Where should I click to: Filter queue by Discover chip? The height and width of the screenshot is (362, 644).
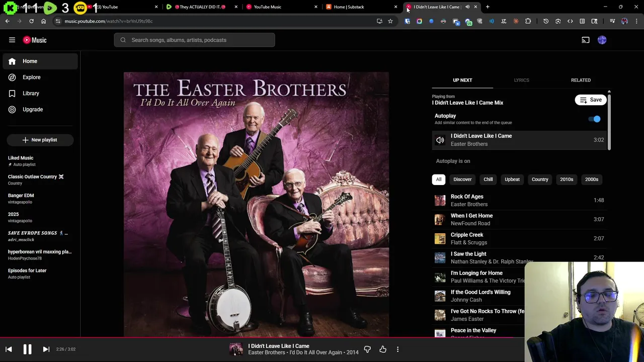pos(462,179)
